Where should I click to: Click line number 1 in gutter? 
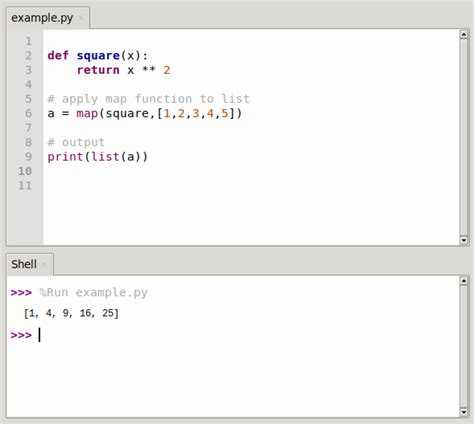coord(28,41)
